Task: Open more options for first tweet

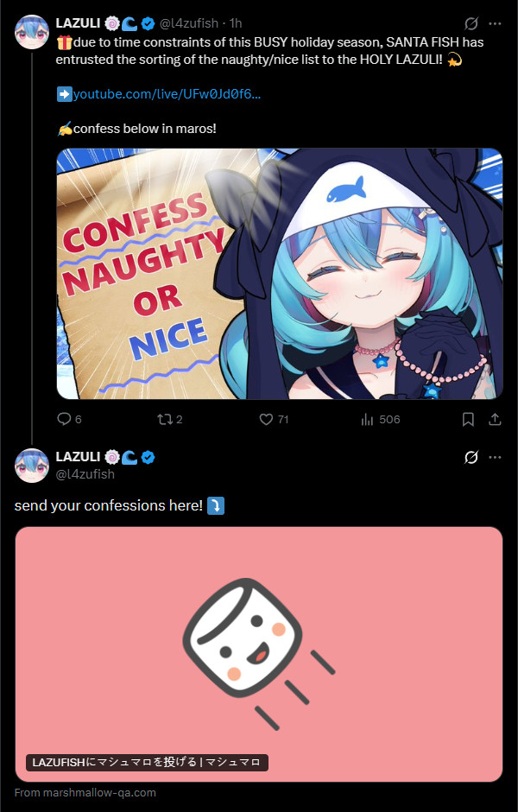Action: pyautogui.click(x=496, y=23)
